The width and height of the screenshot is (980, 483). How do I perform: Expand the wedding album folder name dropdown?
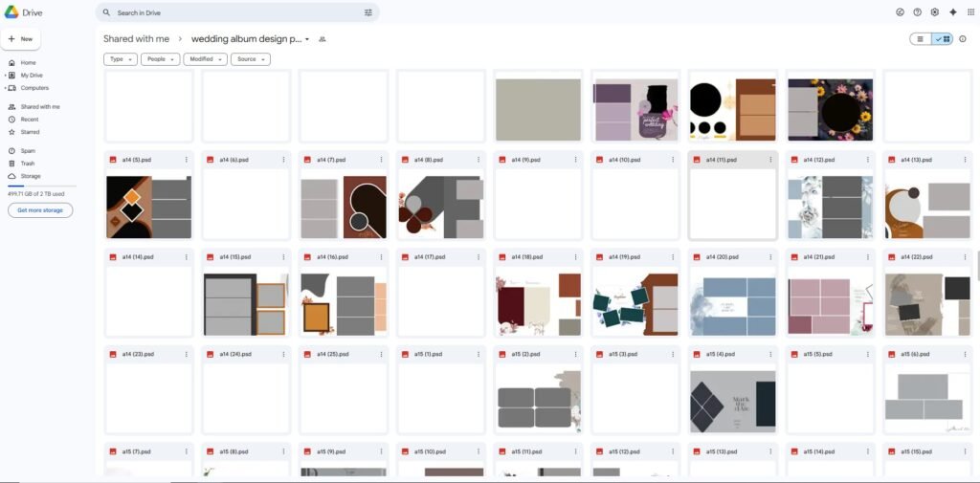tap(307, 39)
